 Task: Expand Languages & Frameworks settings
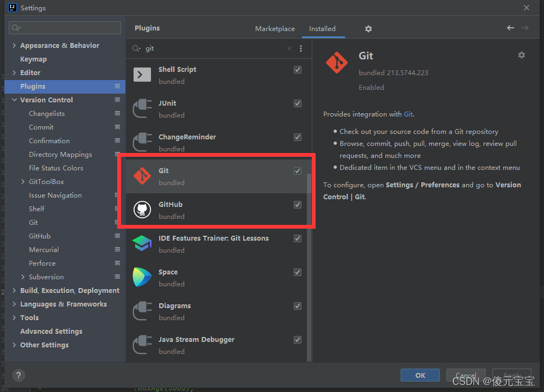click(14, 304)
